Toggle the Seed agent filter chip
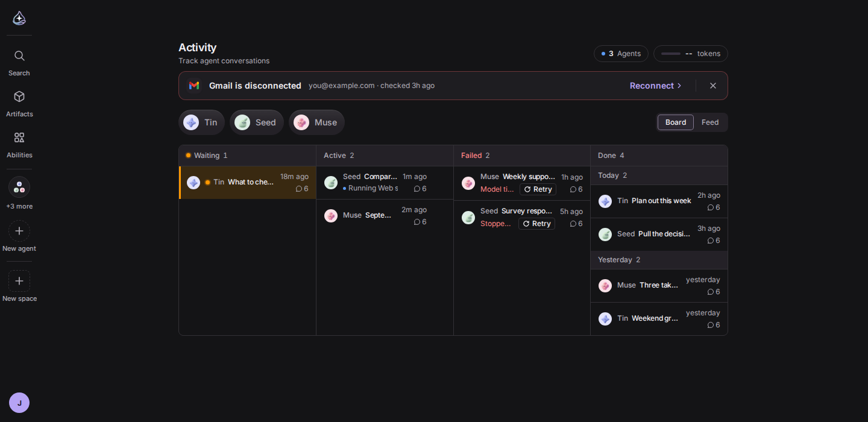Image resolution: width=868 pixels, height=422 pixels. pos(257,122)
